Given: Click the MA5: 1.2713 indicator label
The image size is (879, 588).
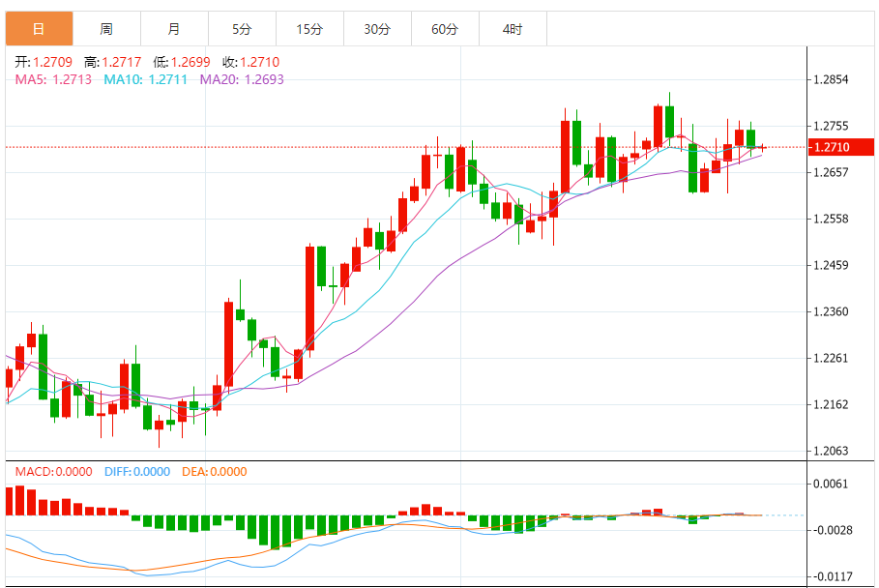Looking at the screenshot, I should (53, 79).
